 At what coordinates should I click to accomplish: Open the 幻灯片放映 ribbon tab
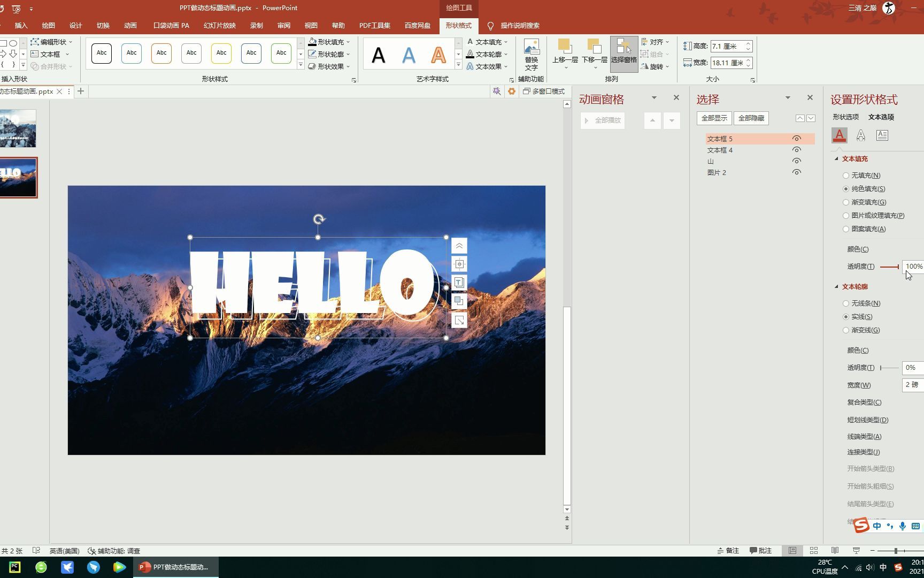pos(220,25)
